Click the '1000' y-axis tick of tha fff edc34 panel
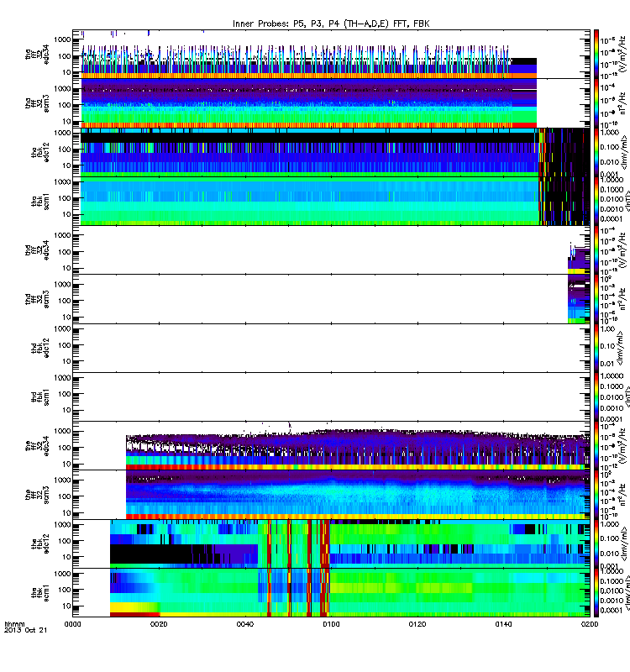630x672 pixels. pyautogui.click(x=62, y=39)
